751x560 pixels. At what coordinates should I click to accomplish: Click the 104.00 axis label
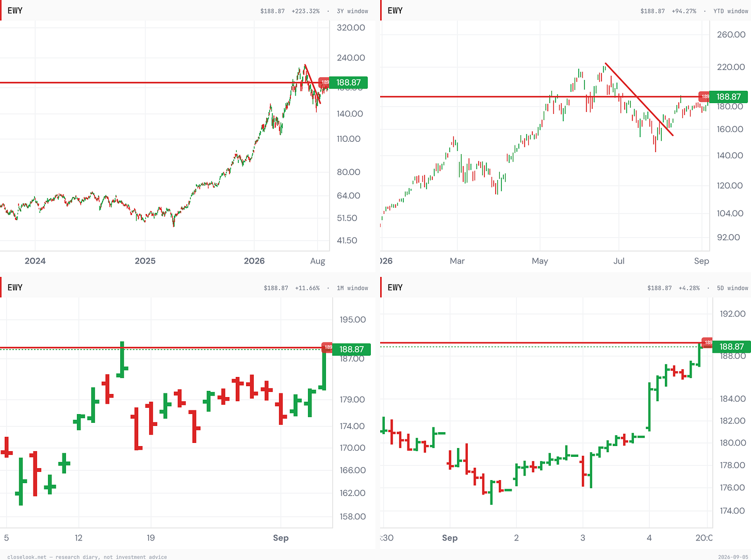pyautogui.click(x=730, y=213)
